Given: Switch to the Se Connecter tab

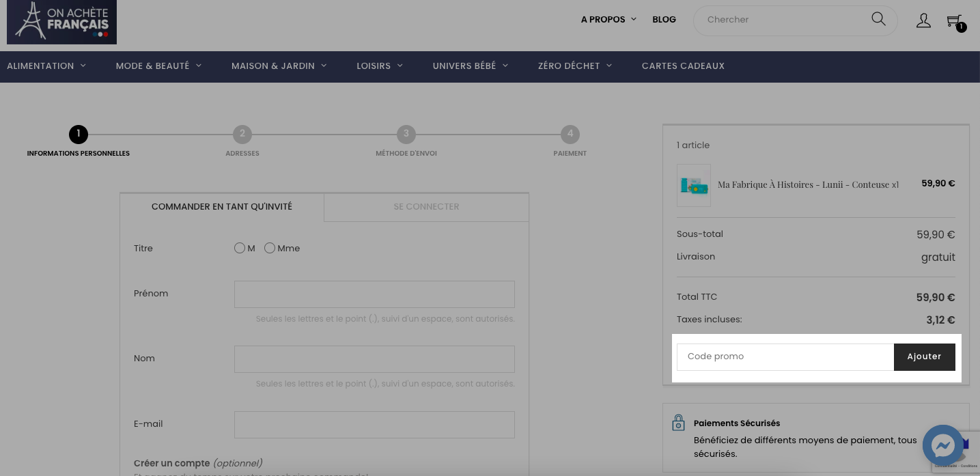Looking at the screenshot, I should coord(426,207).
